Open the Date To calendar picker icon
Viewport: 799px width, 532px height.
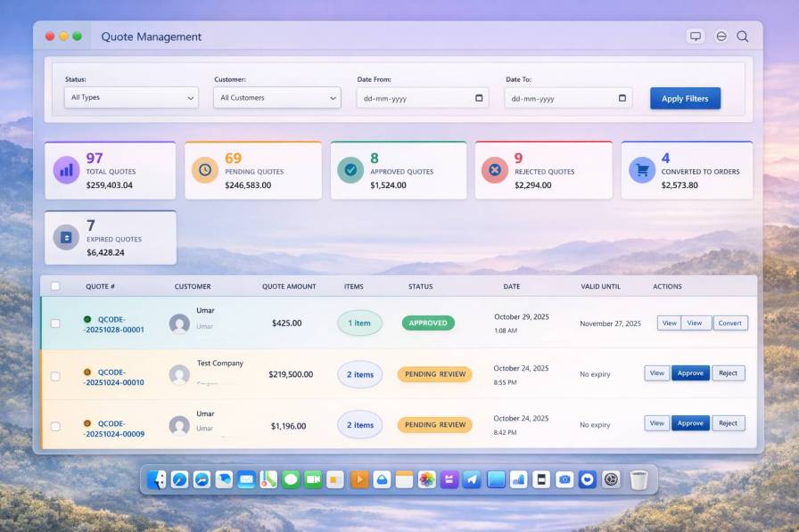click(622, 98)
